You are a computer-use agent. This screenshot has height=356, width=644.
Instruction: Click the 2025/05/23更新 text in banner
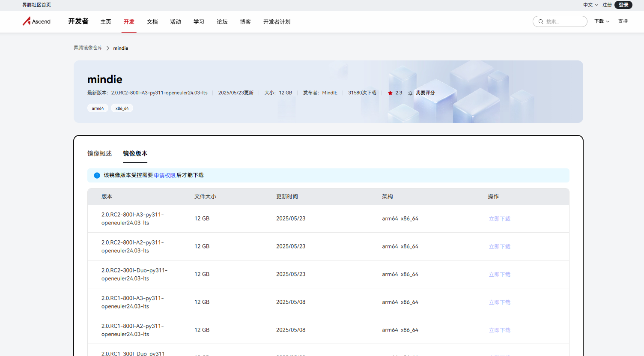click(236, 93)
